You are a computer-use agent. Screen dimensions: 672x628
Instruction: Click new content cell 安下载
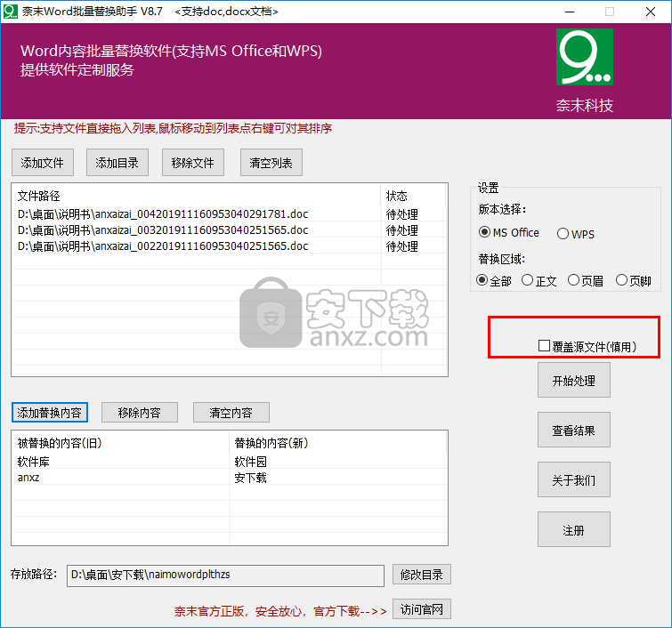(x=251, y=478)
